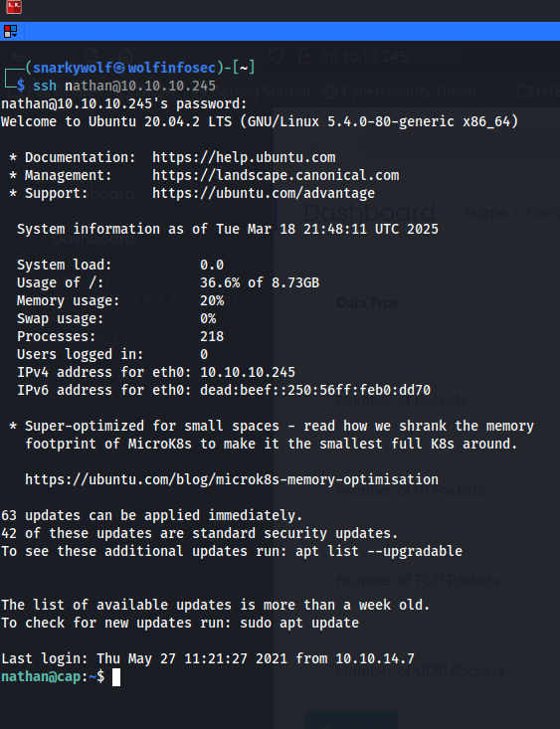Click the globe icon of the Cybersecurity Threat bookmark
The image size is (560, 729).
pyautogui.click(x=330, y=91)
